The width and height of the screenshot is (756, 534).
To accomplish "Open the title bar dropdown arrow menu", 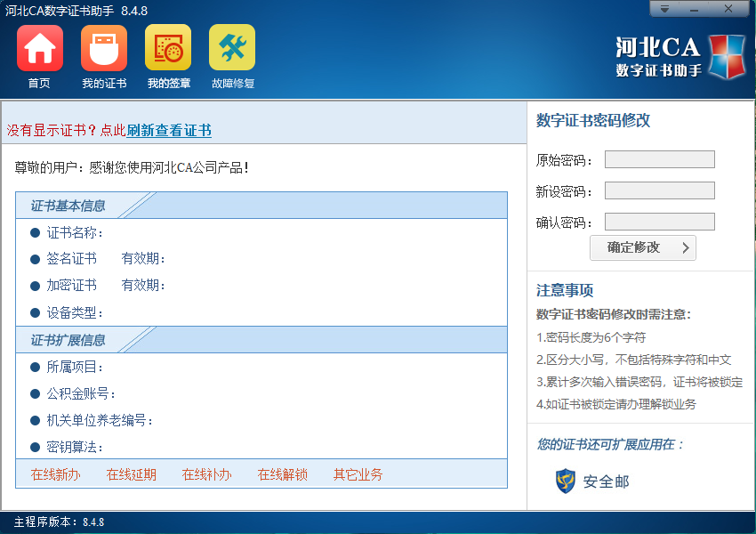I will pos(665,9).
